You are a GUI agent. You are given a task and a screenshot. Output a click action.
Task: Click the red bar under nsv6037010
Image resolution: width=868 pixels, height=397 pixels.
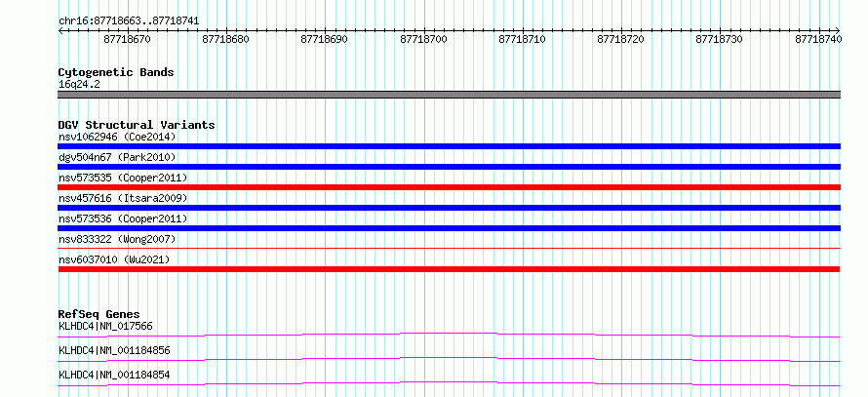pyautogui.click(x=449, y=269)
